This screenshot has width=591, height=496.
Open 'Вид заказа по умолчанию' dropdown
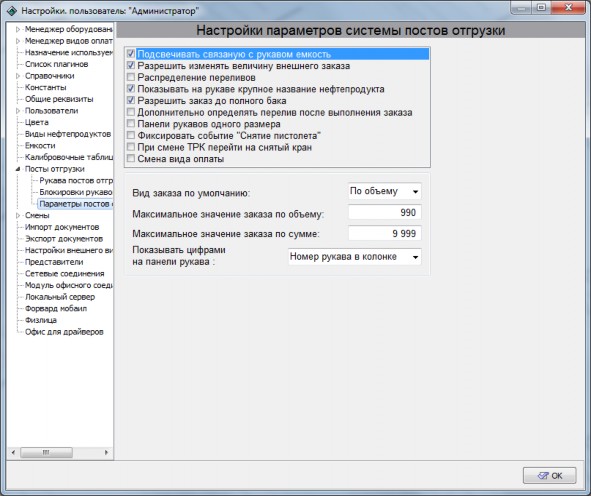(x=384, y=191)
